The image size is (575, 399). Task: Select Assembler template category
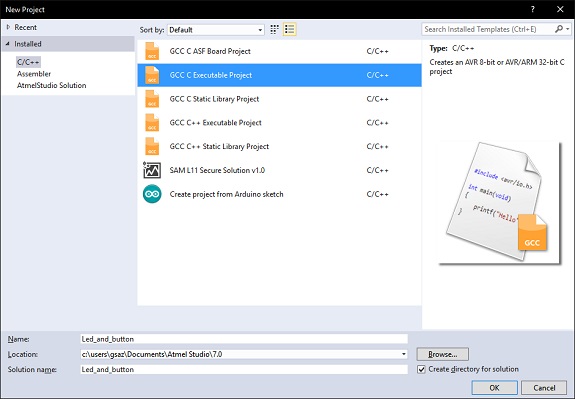point(34,74)
